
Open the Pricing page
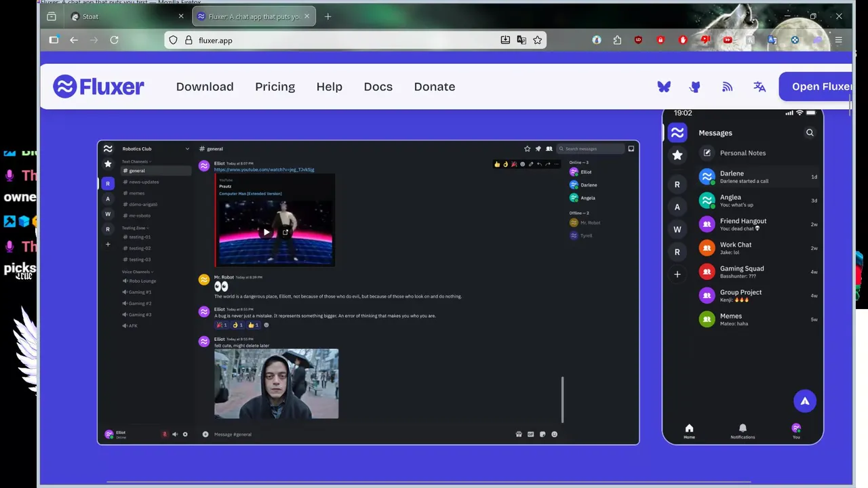click(x=275, y=87)
